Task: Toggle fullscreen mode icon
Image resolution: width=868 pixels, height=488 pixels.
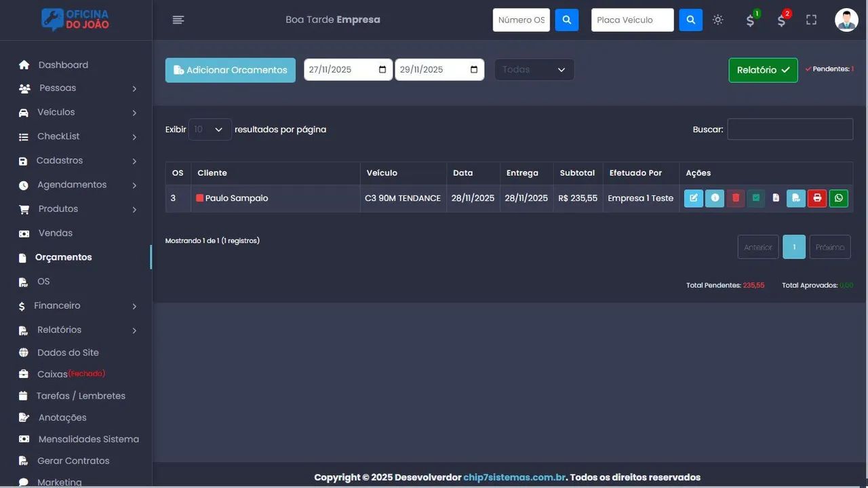Action: (x=811, y=20)
